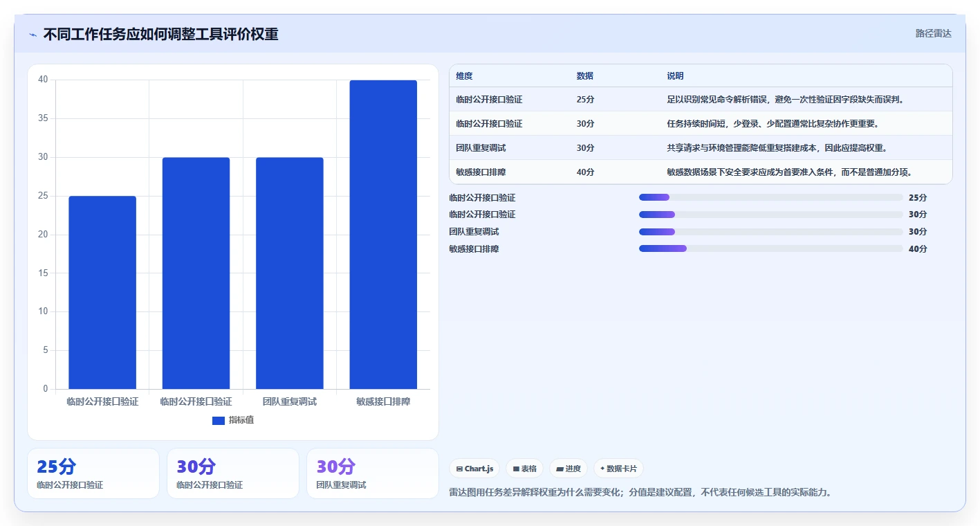Click the 敏感接口排障 x-axis label
980x526 pixels.
point(383,401)
